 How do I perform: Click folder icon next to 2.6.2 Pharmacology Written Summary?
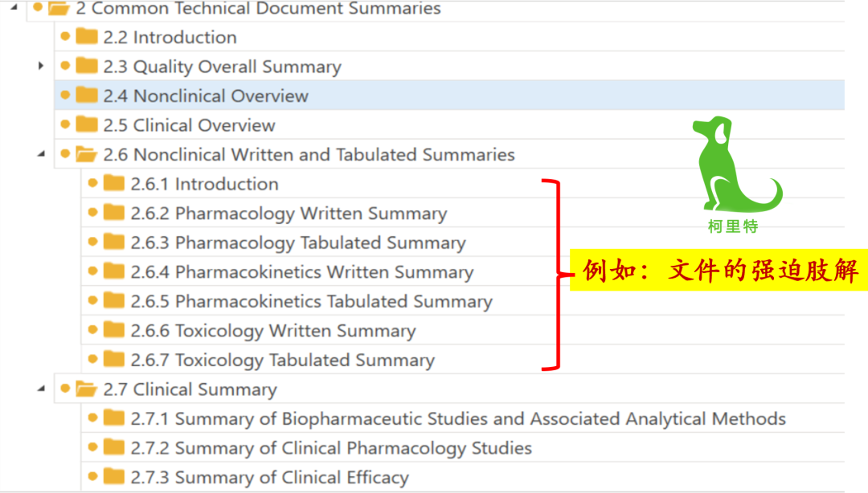[114, 213]
